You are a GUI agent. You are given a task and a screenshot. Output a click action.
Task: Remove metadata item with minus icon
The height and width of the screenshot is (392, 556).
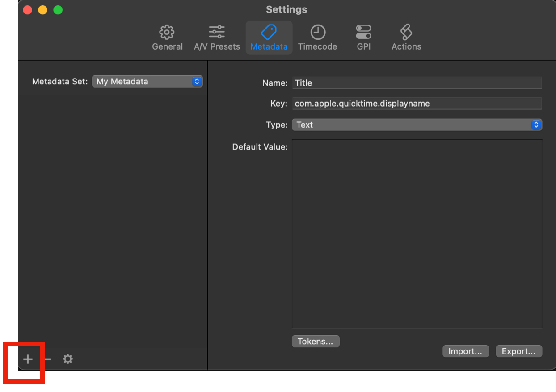click(x=47, y=359)
